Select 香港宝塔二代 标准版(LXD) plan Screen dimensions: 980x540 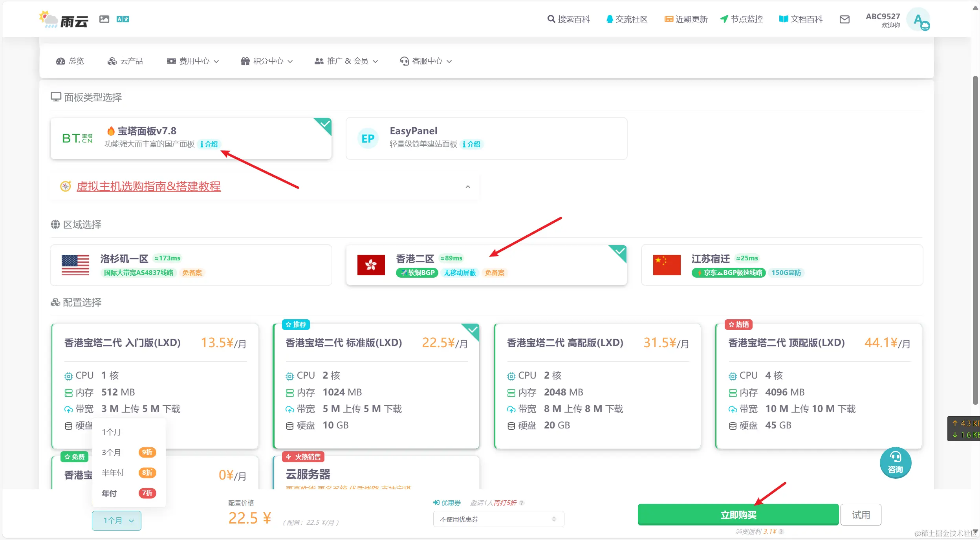pos(376,386)
